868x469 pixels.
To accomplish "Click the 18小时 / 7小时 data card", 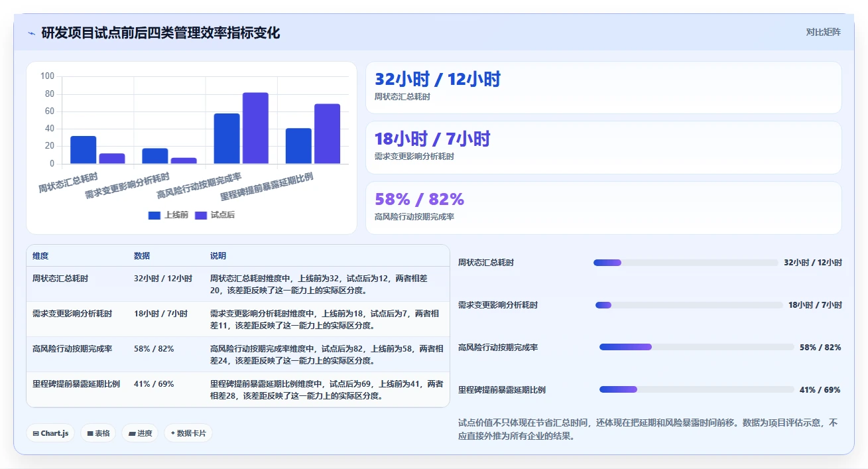I will tap(603, 147).
